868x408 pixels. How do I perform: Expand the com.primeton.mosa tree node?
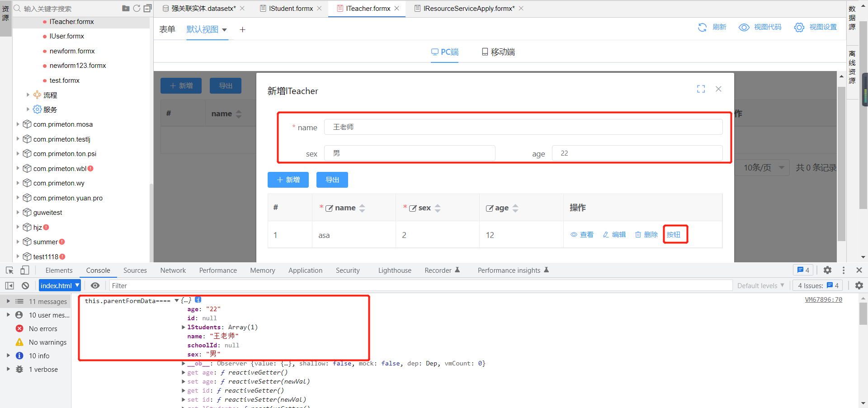18,124
